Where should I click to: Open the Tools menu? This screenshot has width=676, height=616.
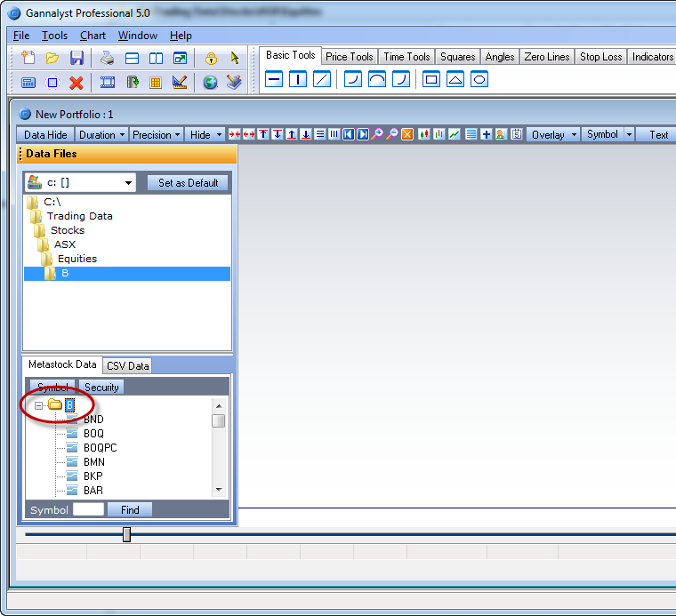pyautogui.click(x=54, y=36)
